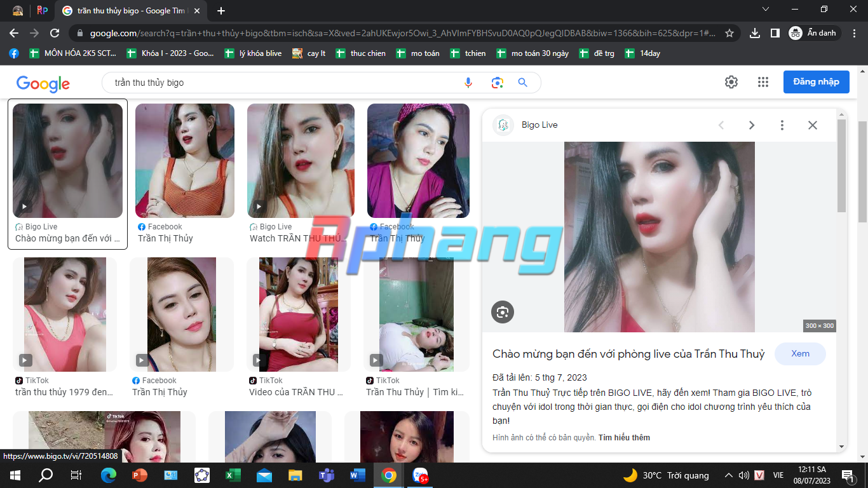Show the next image in preview panel
Image resolution: width=868 pixels, height=488 pixels.
click(752, 125)
